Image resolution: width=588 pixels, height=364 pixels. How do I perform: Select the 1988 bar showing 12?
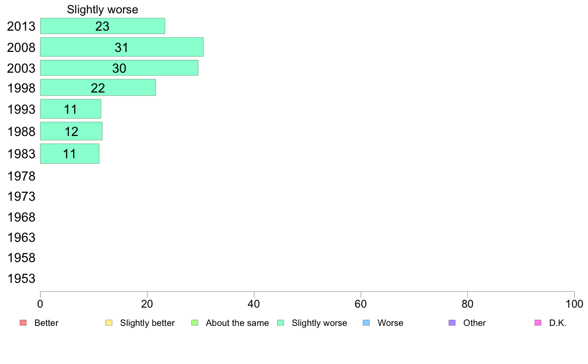coord(71,131)
